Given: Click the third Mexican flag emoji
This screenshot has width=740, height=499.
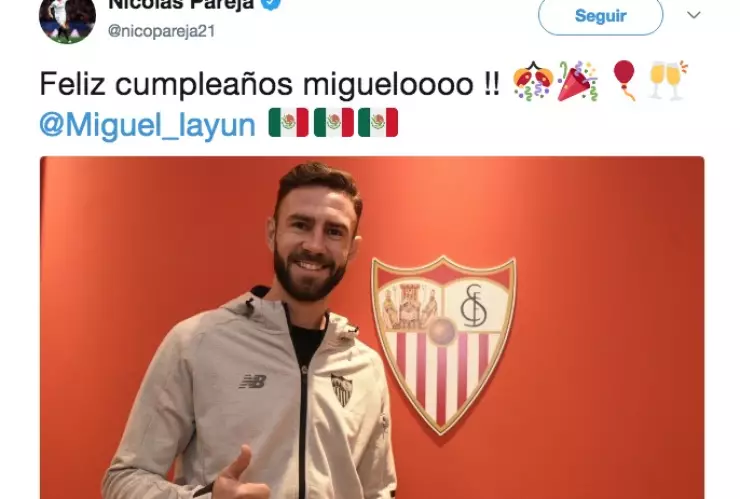Looking at the screenshot, I should click(x=378, y=122).
